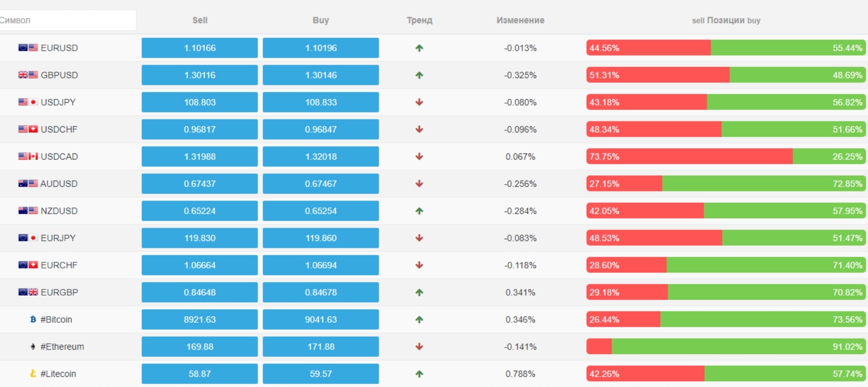Click the EURUSD Sell button 1.10166

click(200, 48)
